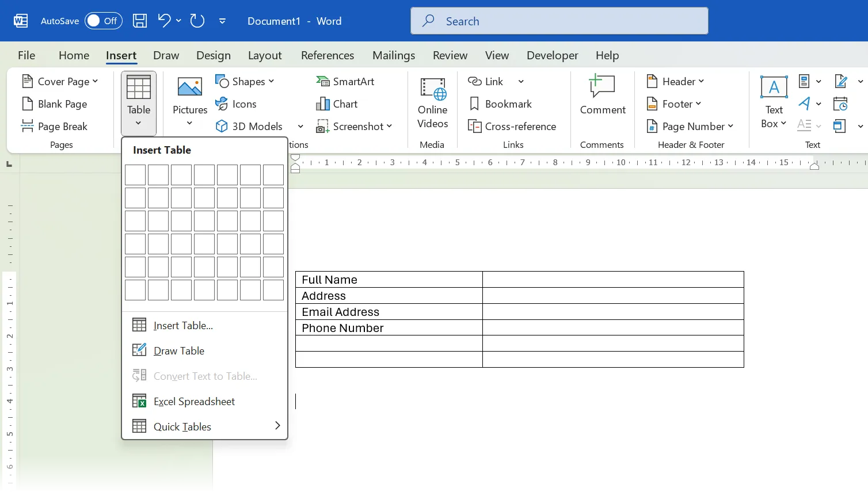Open Online Videos
The width and height of the screenshot is (868, 492).
click(432, 104)
